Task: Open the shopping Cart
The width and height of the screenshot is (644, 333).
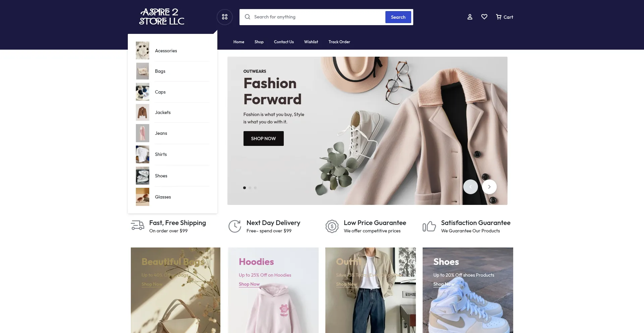Action: [x=504, y=17]
